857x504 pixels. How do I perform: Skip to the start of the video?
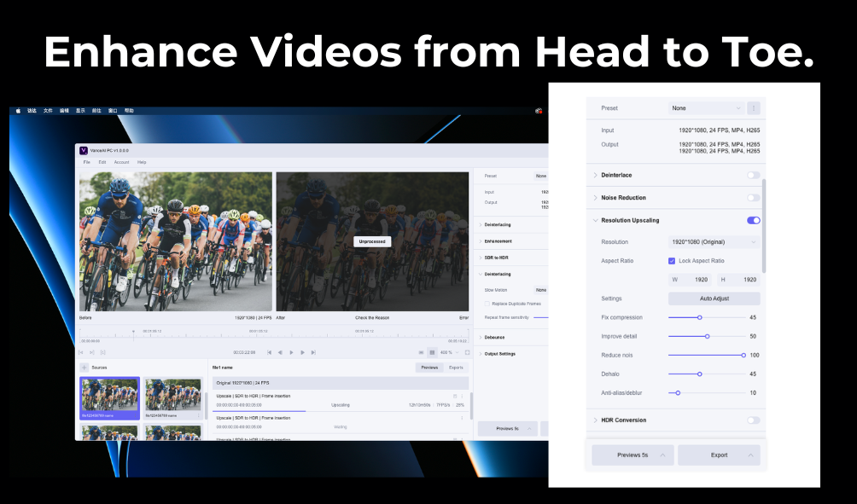(269, 353)
